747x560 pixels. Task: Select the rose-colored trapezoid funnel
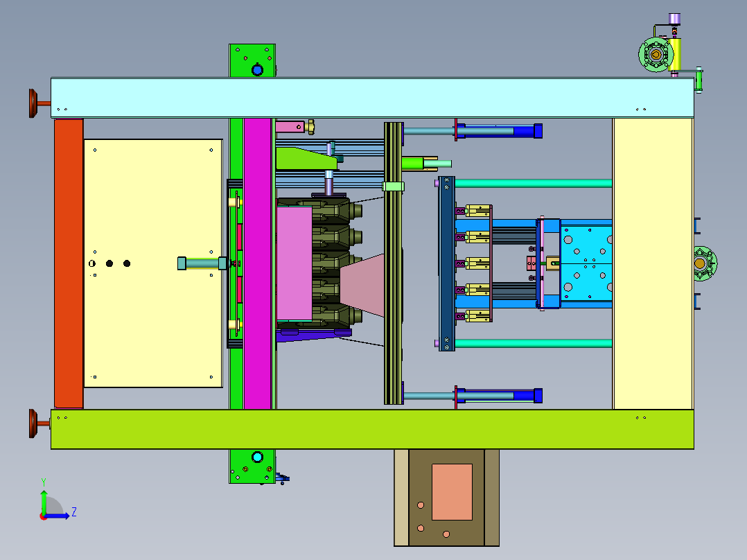362,286
